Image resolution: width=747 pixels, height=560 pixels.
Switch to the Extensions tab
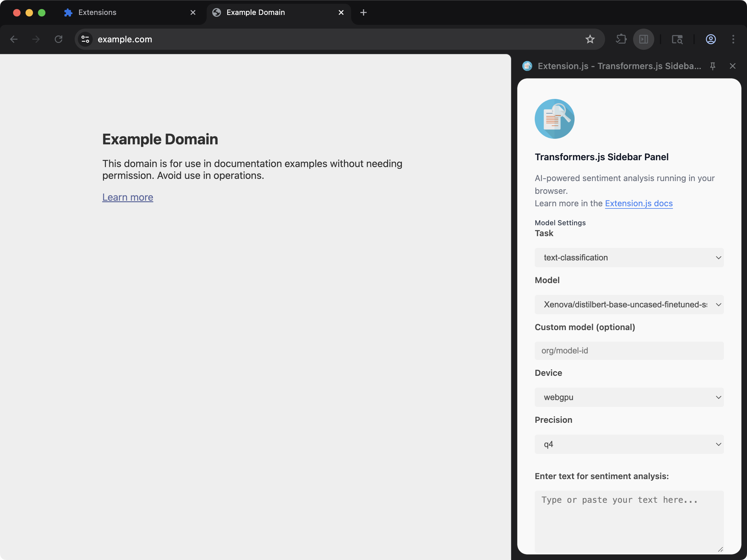(x=97, y=12)
